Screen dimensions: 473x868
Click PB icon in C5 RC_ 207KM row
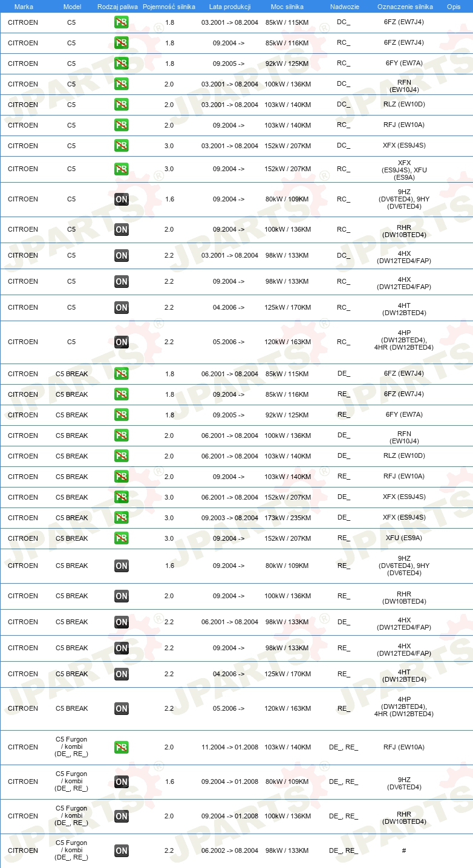tap(121, 169)
